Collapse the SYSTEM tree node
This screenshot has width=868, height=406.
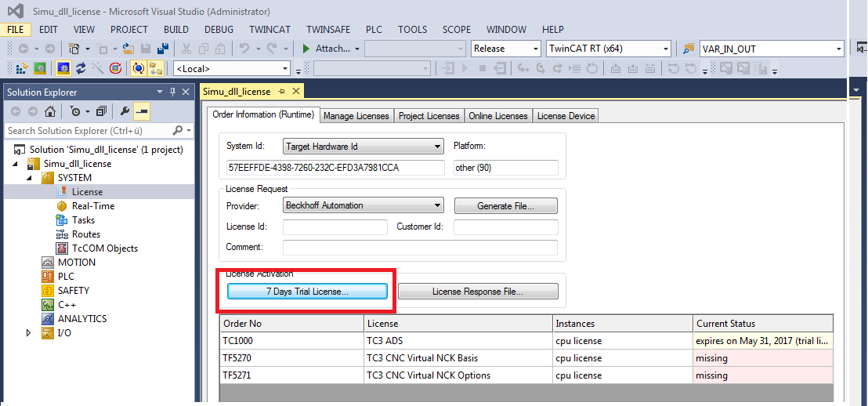(28, 178)
